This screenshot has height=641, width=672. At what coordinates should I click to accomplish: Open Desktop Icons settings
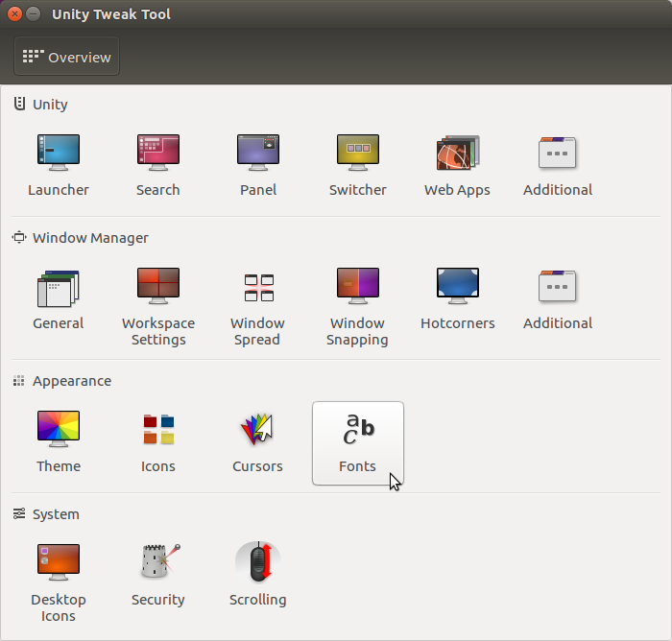tap(59, 582)
